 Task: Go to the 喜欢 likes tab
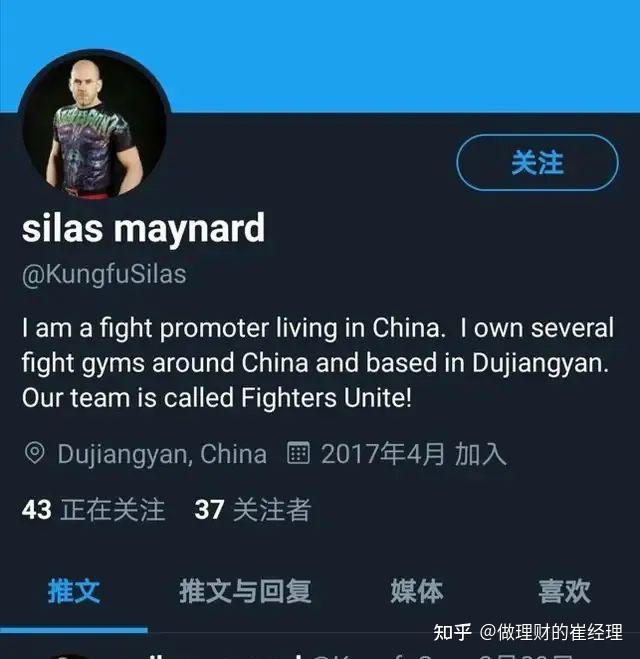pyautogui.click(x=564, y=591)
